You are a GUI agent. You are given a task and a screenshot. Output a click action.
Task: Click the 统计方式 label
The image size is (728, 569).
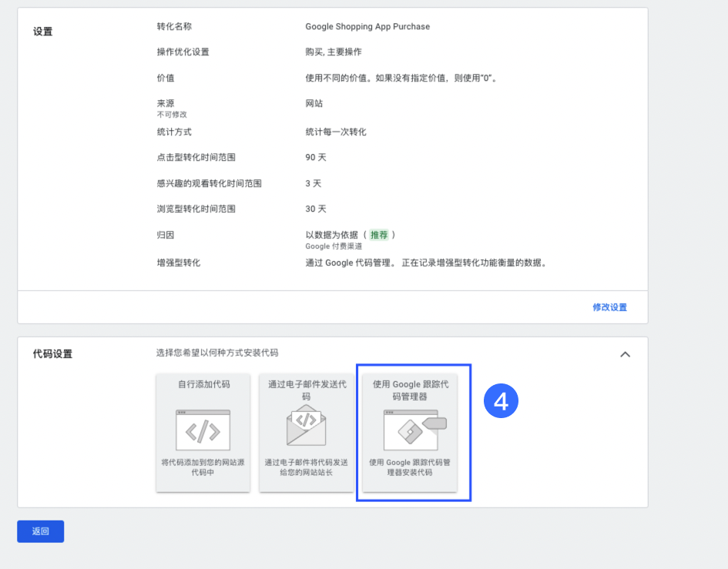pyautogui.click(x=174, y=132)
